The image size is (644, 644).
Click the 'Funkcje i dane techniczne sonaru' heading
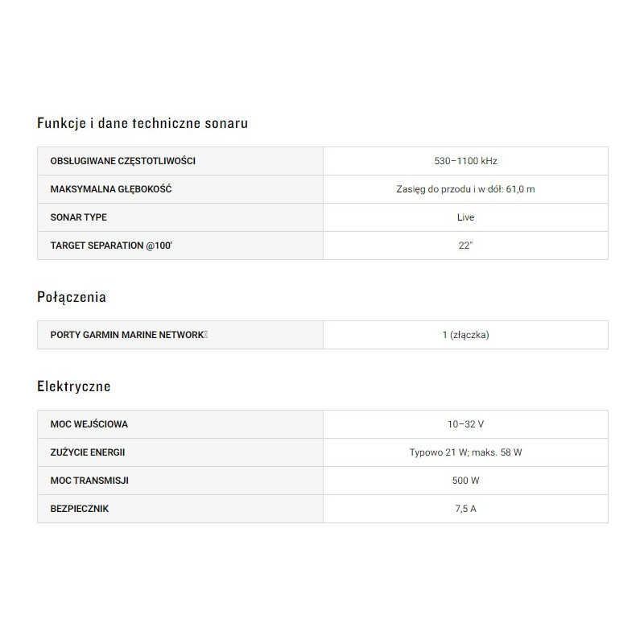142,123
